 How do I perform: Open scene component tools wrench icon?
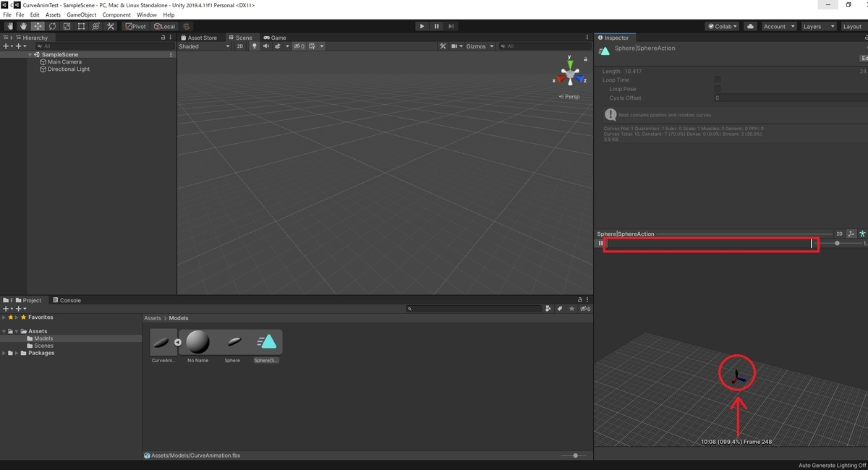click(443, 46)
